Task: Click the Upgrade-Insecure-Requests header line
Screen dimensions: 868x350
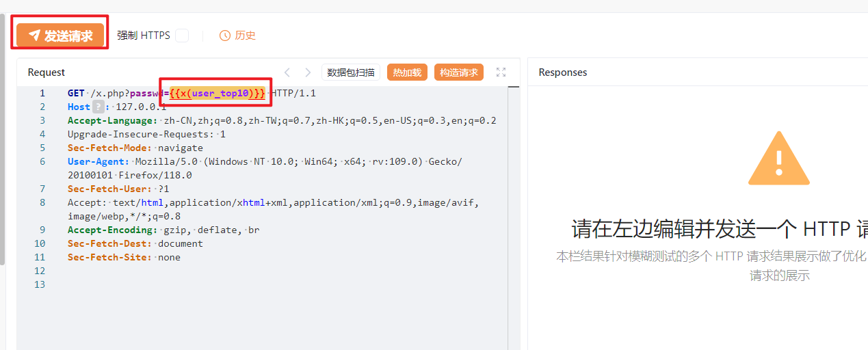Action: click(x=146, y=134)
